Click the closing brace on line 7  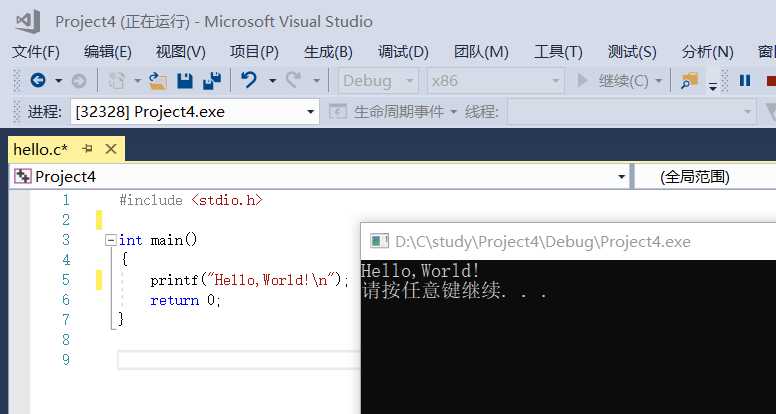pyautogui.click(x=121, y=320)
